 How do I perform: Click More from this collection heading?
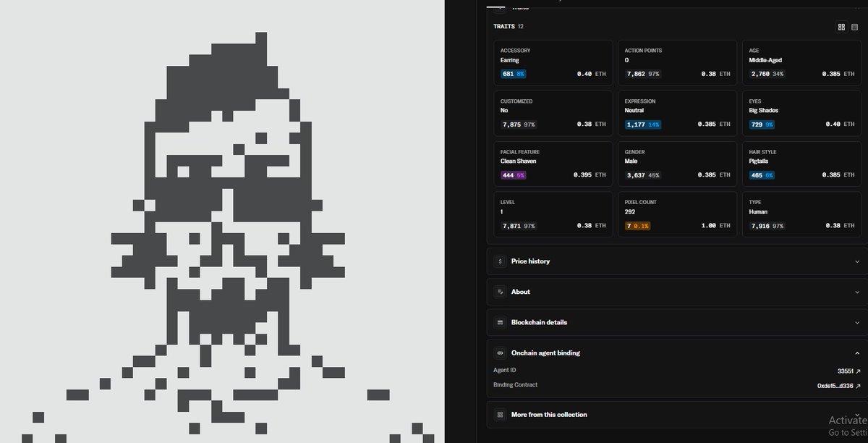(549, 415)
